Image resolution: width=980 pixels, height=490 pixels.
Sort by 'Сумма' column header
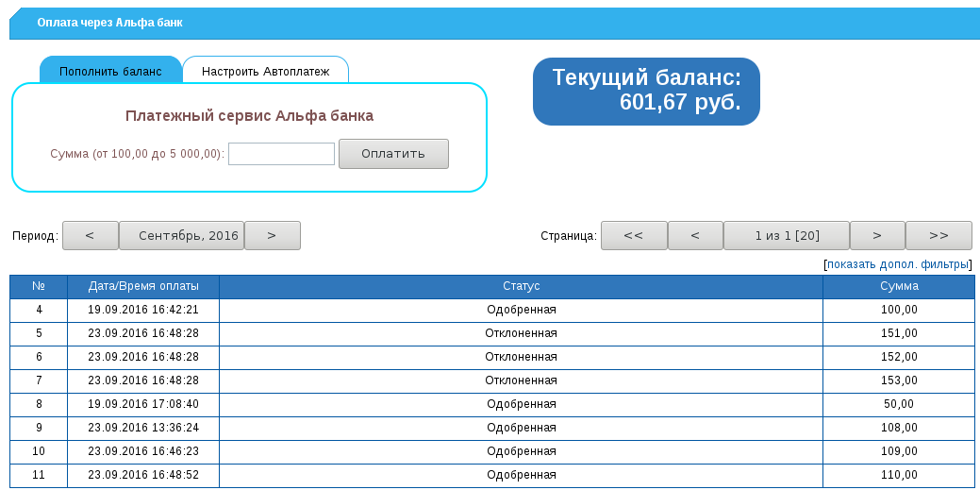click(898, 286)
